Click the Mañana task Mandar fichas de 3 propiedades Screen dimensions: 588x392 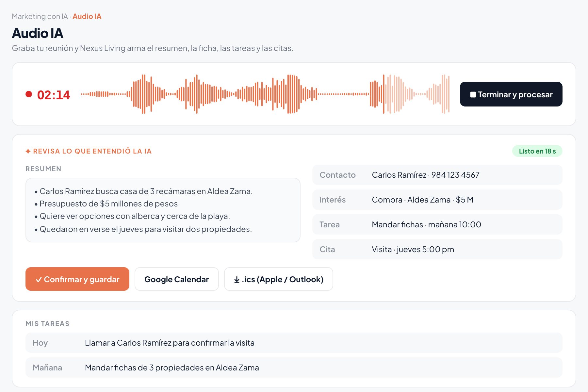coord(294,367)
